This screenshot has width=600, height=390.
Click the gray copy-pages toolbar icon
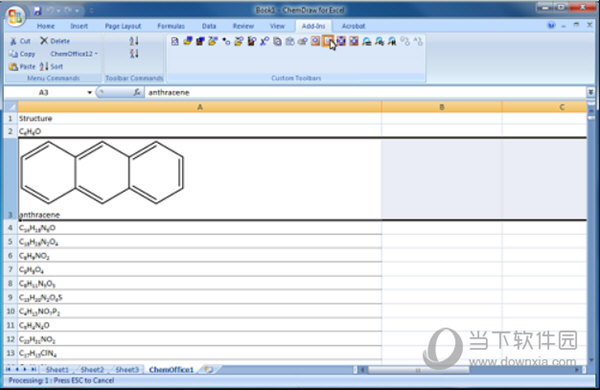click(277, 41)
